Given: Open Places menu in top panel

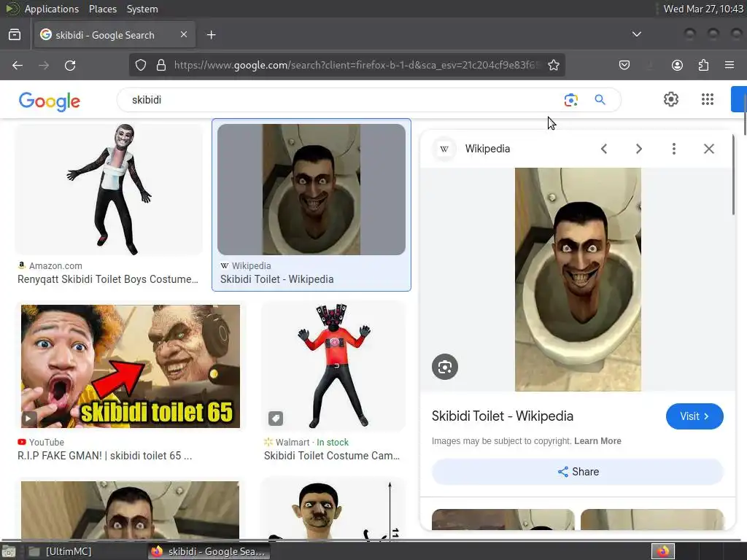Looking at the screenshot, I should [x=103, y=9].
